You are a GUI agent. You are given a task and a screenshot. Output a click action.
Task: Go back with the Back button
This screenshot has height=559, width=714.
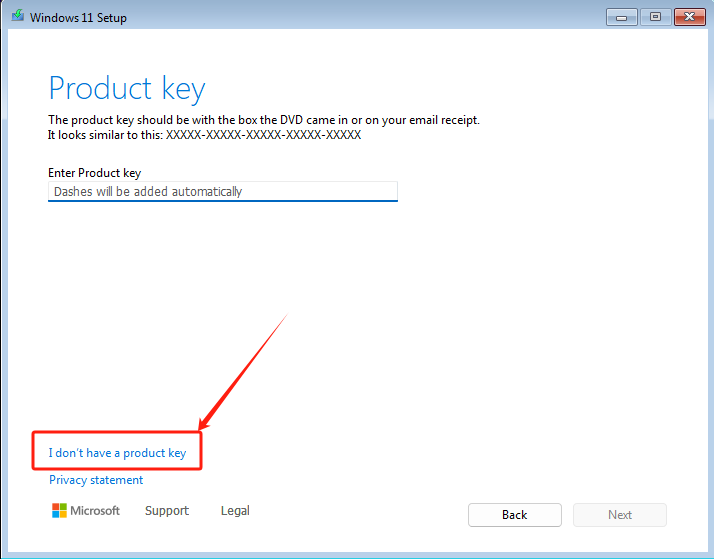(x=515, y=515)
